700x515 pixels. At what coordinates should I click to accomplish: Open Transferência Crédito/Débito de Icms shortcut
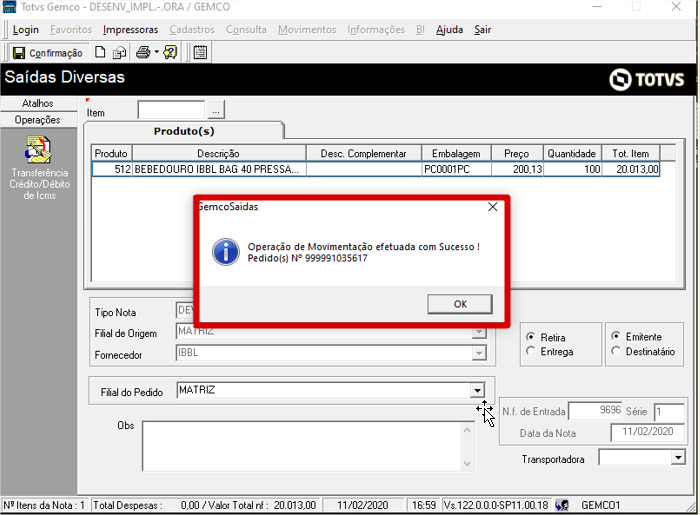39,169
